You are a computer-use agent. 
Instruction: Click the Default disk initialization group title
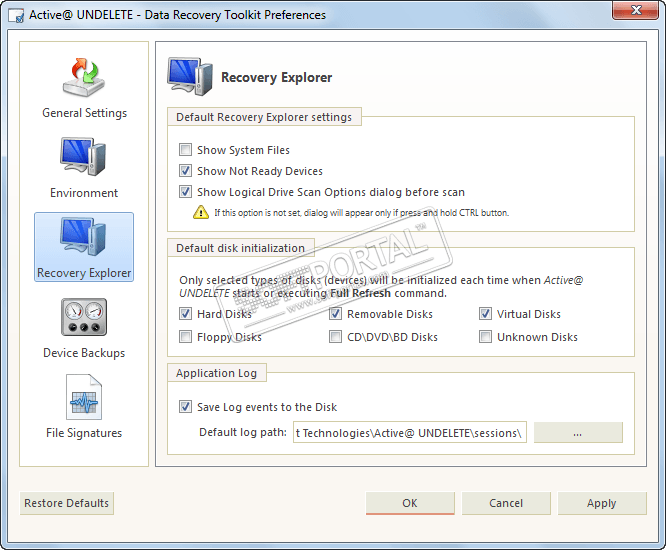[x=240, y=248]
